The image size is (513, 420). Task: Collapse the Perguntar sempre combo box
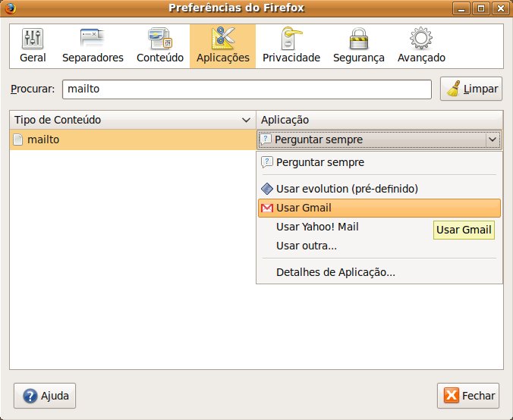(x=379, y=140)
